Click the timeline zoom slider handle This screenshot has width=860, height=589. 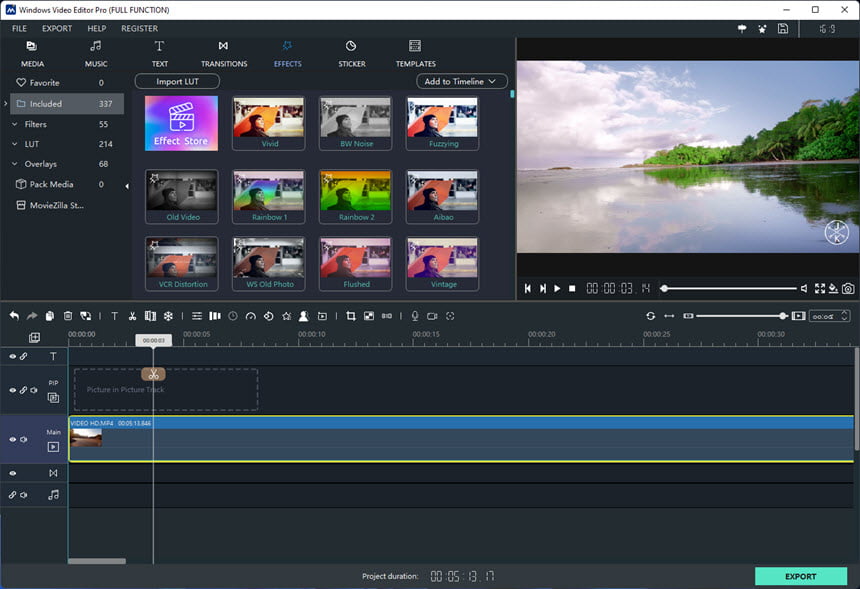[x=783, y=316]
